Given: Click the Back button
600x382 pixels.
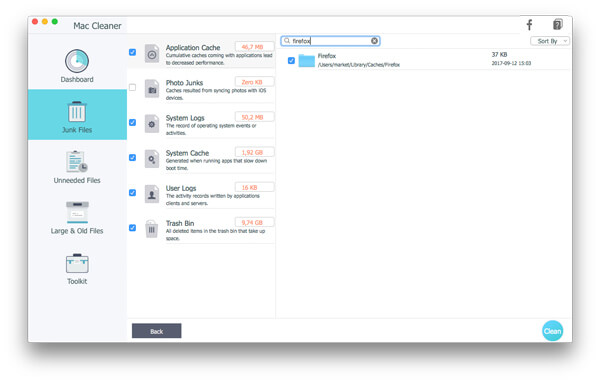Looking at the screenshot, I should click(x=157, y=331).
